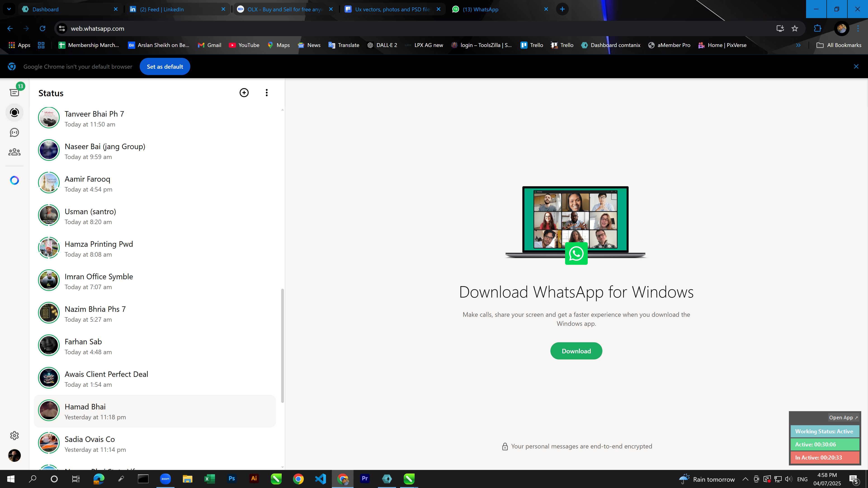The image size is (868, 488).
Task: Open the YouTube bookmark
Action: [x=244, y=45]
